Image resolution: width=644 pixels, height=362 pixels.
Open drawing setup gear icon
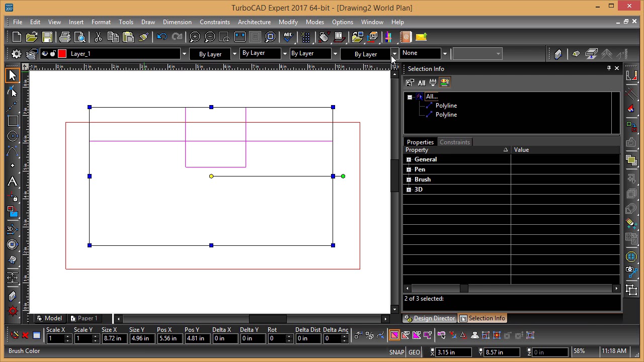(x=16, y=54)
